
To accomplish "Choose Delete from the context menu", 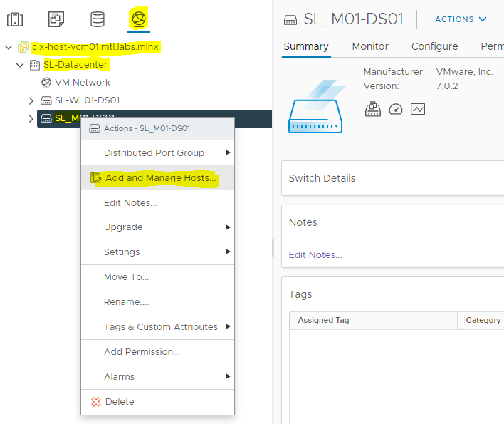I will (157, 402).
